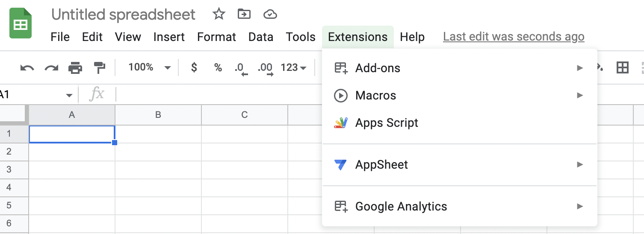Print the spreadsheet
Image resolution: width=644 pixels, height=234 pixels.
pos(75,67)
